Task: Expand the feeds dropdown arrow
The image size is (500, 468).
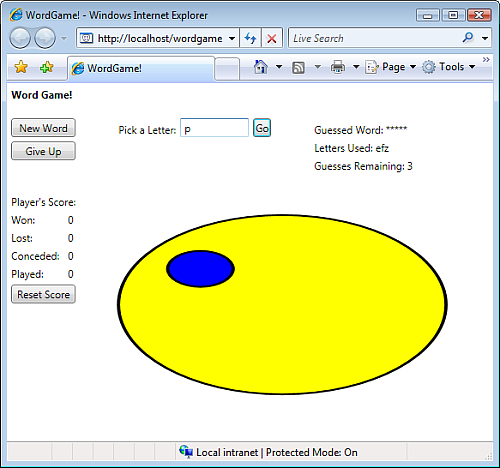Action: [x=318, y=67]
